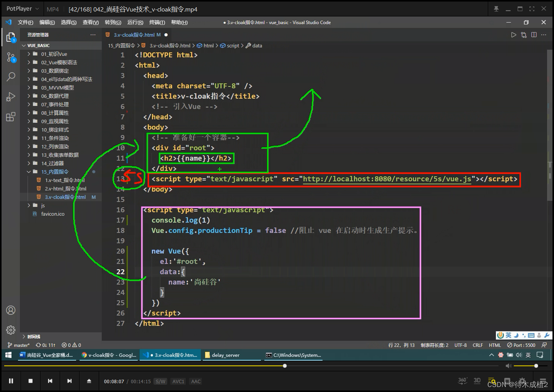554x392 pixels.
Task: Seek the video using the playback progress bar
Action: coord(251,366)
